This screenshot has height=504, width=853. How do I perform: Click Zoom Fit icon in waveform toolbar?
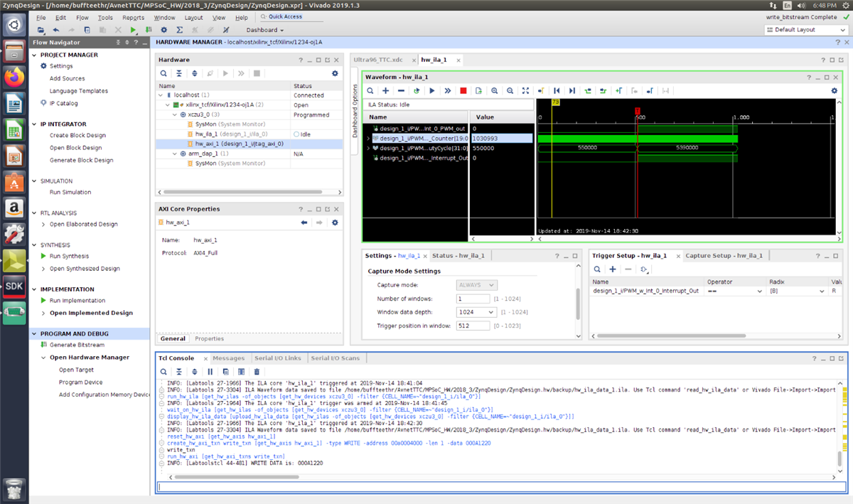click(525, 91)
